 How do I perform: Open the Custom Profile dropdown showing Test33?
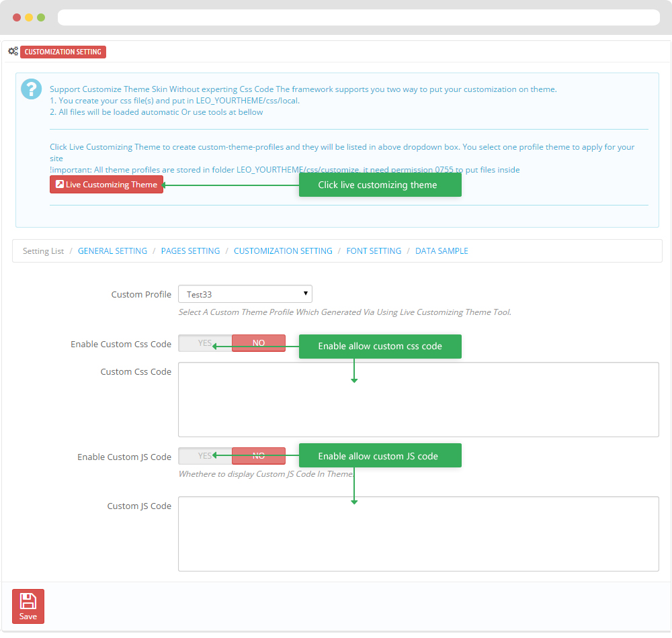[245, 294]
